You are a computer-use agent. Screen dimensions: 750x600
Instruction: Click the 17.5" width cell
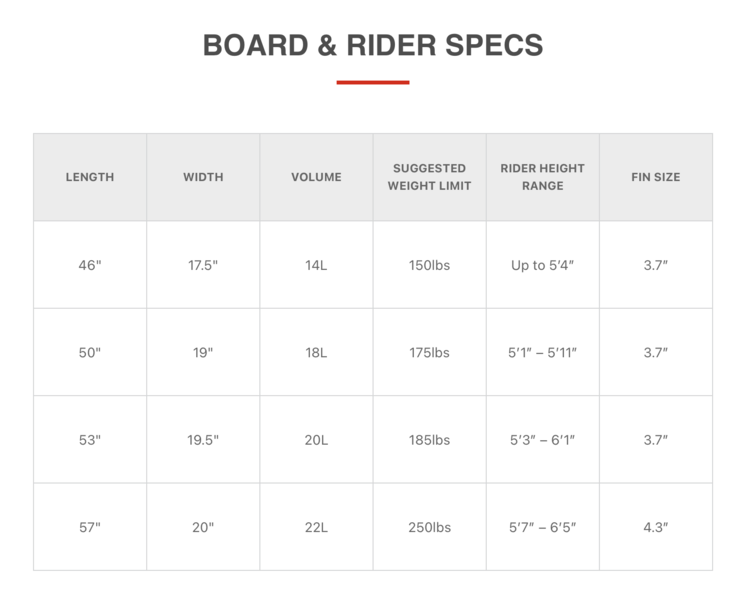coord(203,265)
